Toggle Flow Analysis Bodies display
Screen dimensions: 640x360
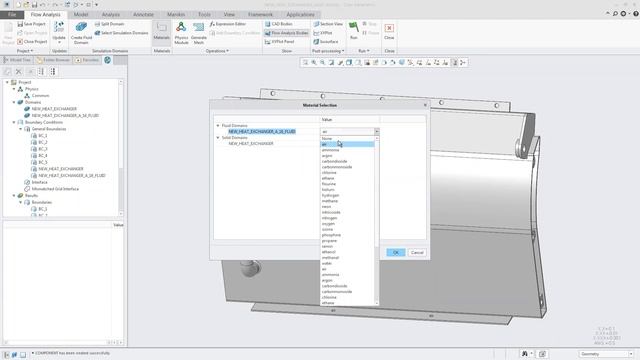point(287,33)
